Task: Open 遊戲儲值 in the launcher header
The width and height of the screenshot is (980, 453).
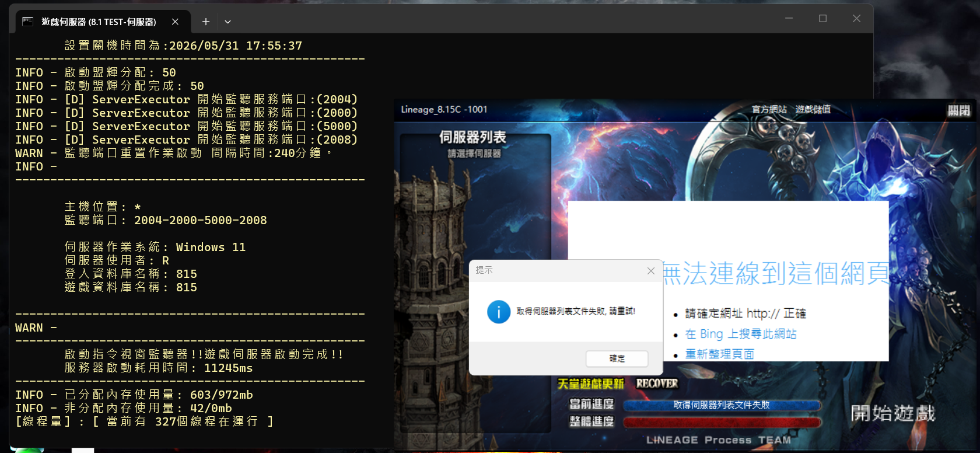Action: (813, 109)
